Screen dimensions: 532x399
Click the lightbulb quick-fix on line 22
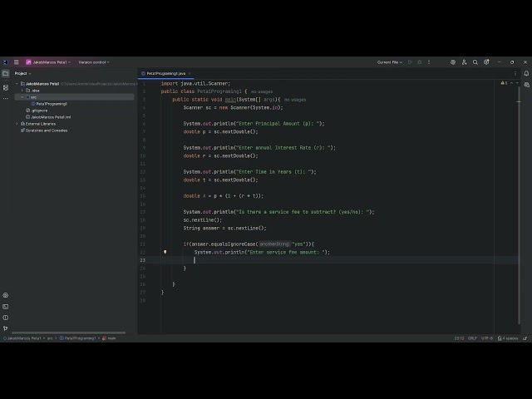(165, 252)
